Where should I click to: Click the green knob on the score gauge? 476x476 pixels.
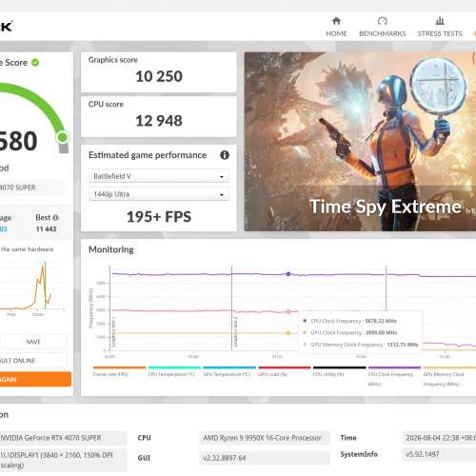tap(62, 137)
